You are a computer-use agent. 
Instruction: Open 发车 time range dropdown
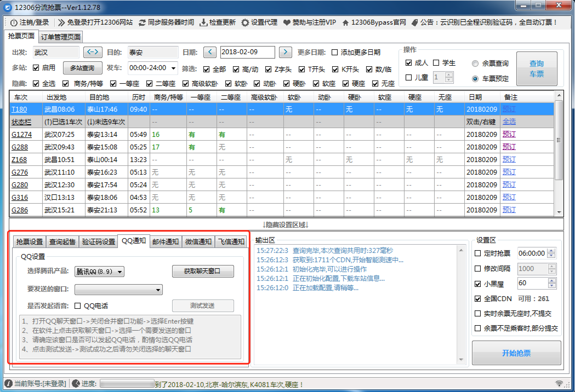[x=173, y=68]
